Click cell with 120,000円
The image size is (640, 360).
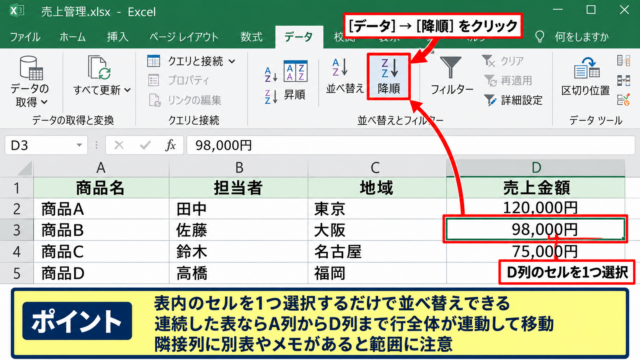(536, 208)
